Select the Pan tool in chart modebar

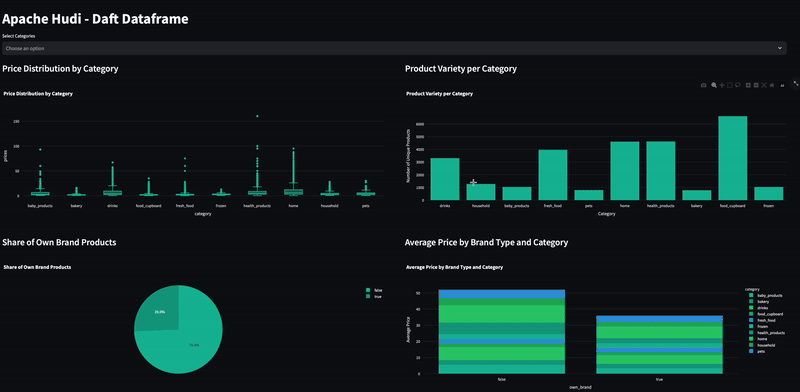(x=722, y=85)
